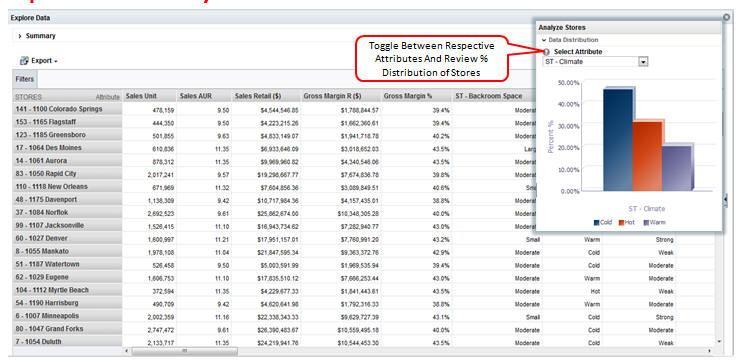Expand the Summary section
This screenshot has height=362, width=739.
[x=20, y=36]
